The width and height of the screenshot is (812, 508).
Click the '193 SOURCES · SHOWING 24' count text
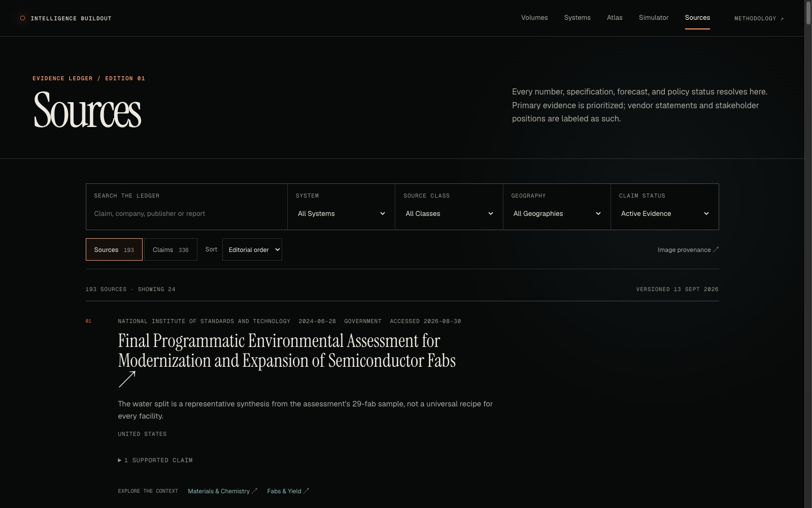pyautogui.click(x=130, y=290)
